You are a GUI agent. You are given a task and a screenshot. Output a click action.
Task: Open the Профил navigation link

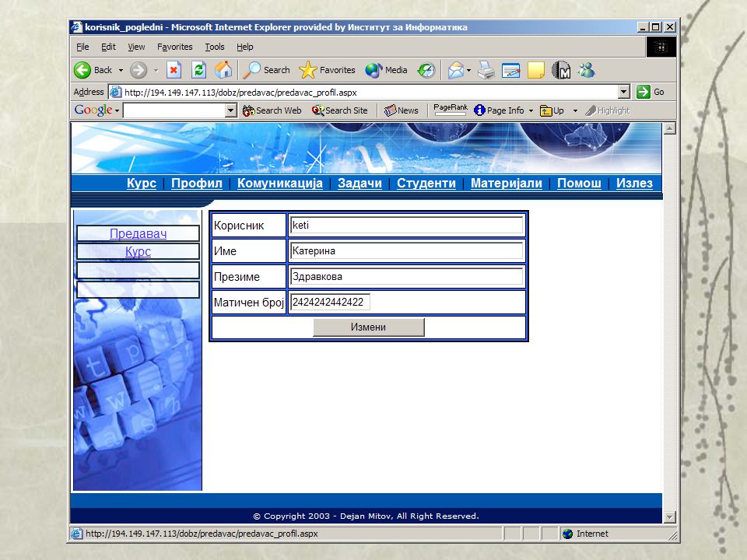click(197, 183)
